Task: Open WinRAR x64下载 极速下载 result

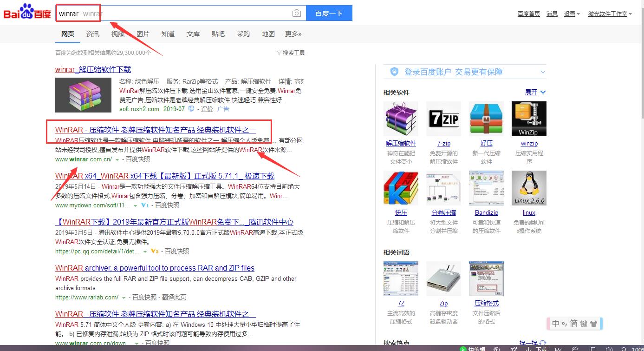Action: pos(165,176)
